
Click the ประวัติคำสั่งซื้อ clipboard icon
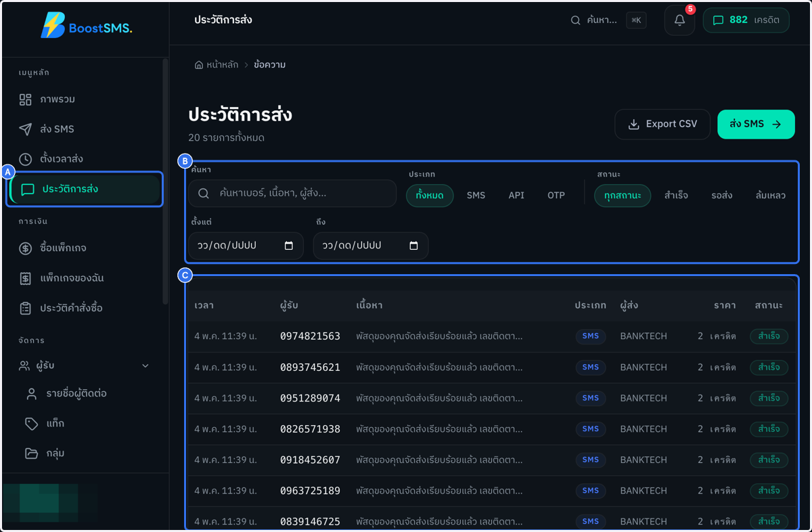pyautogui.click(x=25, y=308)
